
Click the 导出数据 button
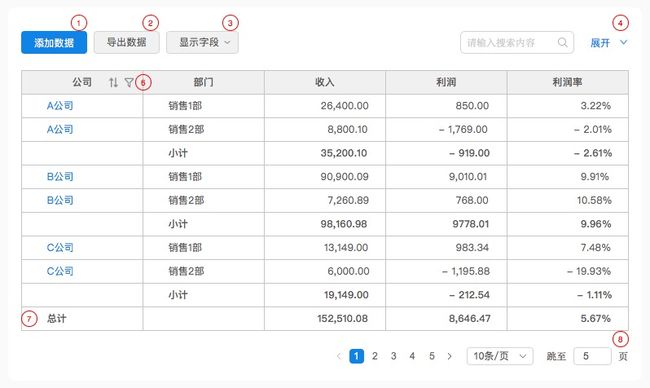(x=126, y=42)
